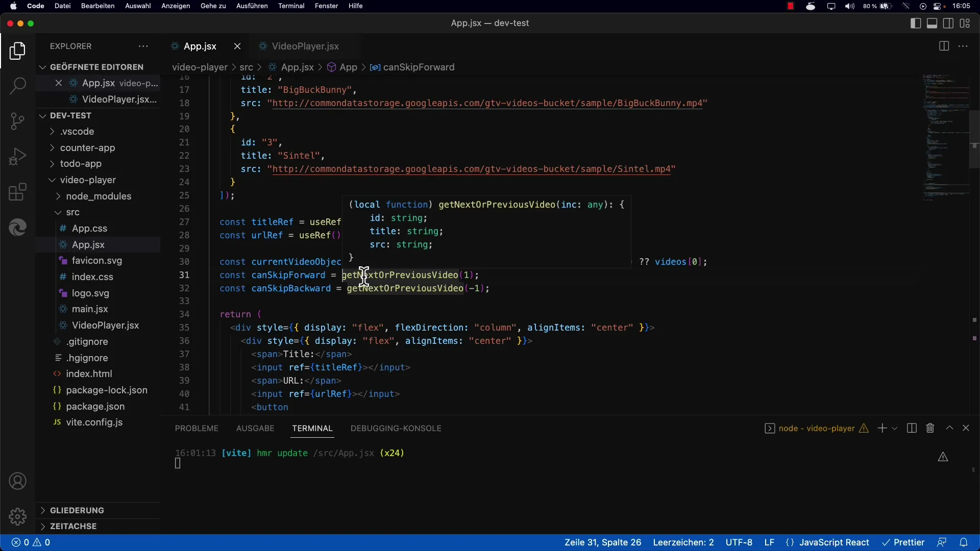Toggle primary sidebar visibility

(x=916, y=23)
